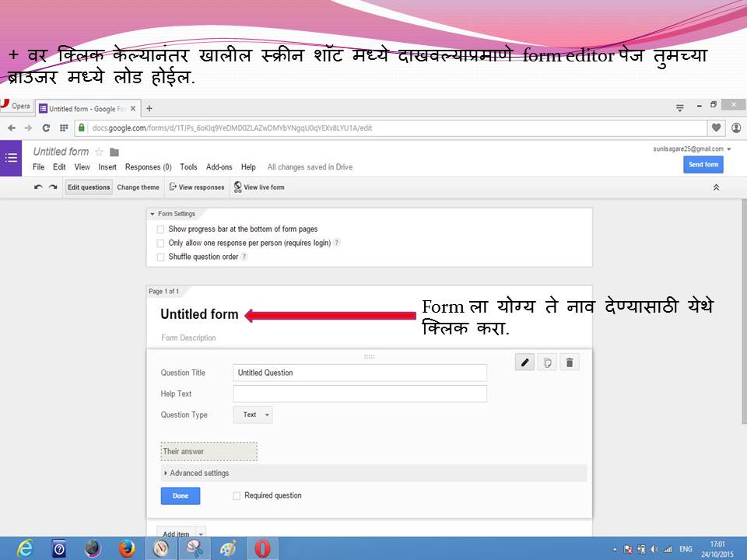Click View responses button

[197, 187]
